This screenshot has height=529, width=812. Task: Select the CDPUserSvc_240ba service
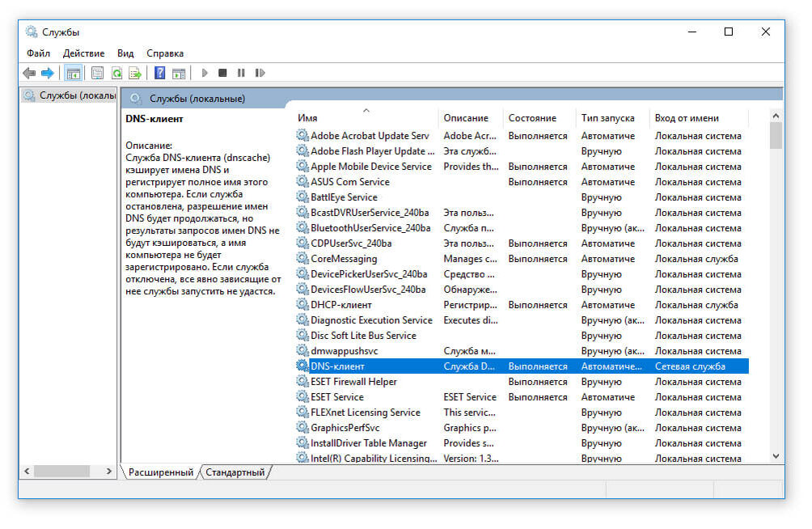[x=522, y=243]
